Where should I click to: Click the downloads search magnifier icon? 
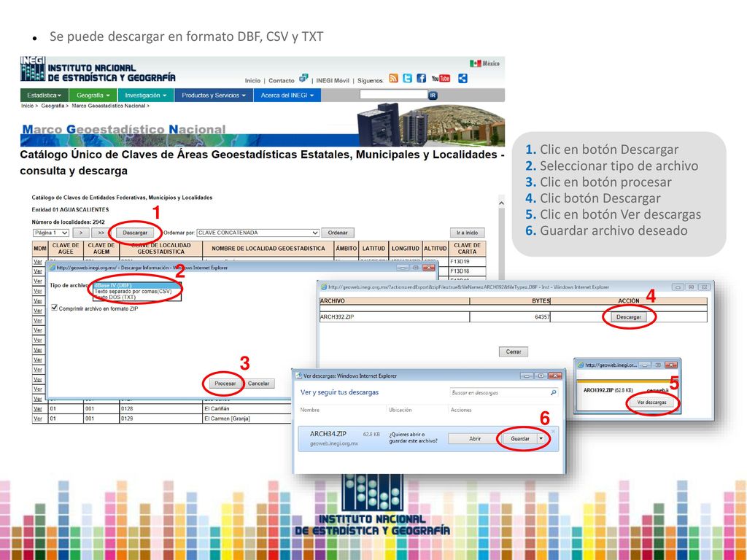point(553,392)
